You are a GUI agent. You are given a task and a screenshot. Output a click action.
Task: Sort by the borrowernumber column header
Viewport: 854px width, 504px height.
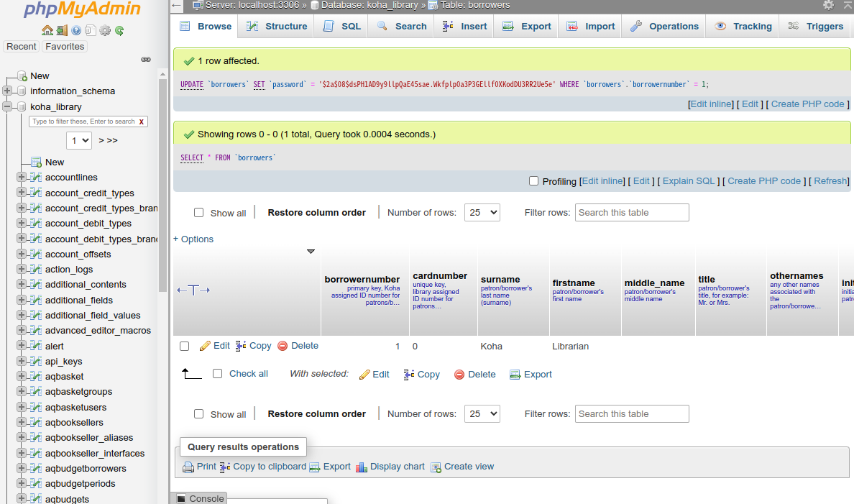[362, 280]
